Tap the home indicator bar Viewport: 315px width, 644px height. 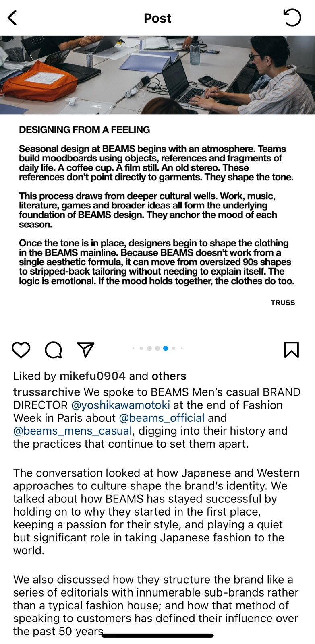click(157, 636)
